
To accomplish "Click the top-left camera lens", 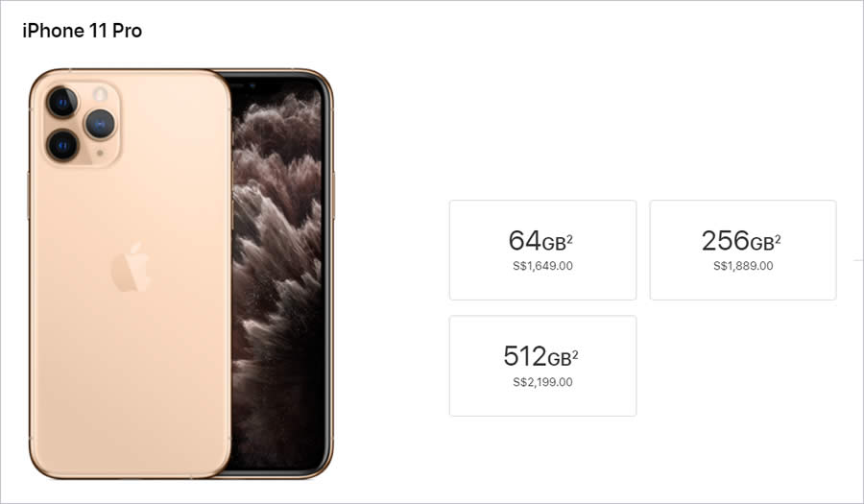I will tap(62, 103).
